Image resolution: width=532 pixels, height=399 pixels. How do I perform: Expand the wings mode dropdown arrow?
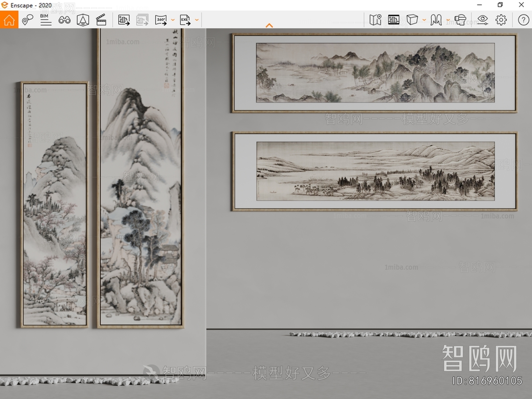pos(448,20)
